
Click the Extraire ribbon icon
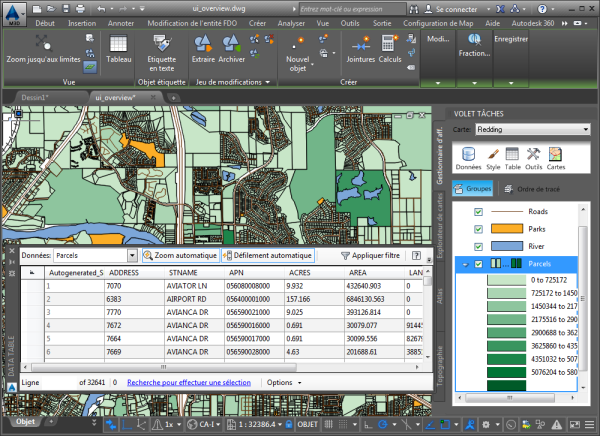click(x=203, y=44)
